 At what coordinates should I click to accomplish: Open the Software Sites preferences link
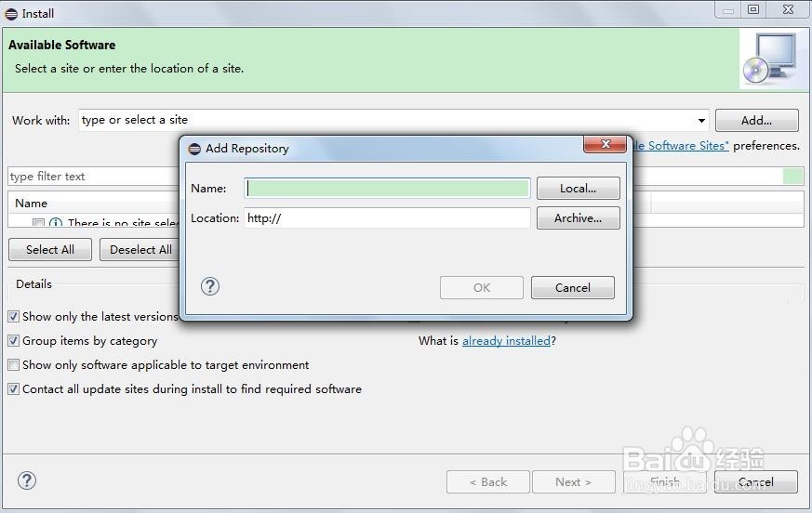click(x=681, y=146)
